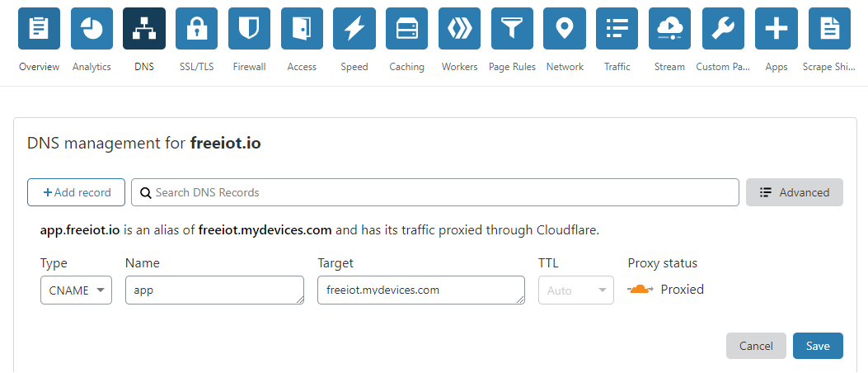This screenshot has height=373, width=868.
Task: Select the SSL/TLS padlock icon
Action: coord(197,29)
